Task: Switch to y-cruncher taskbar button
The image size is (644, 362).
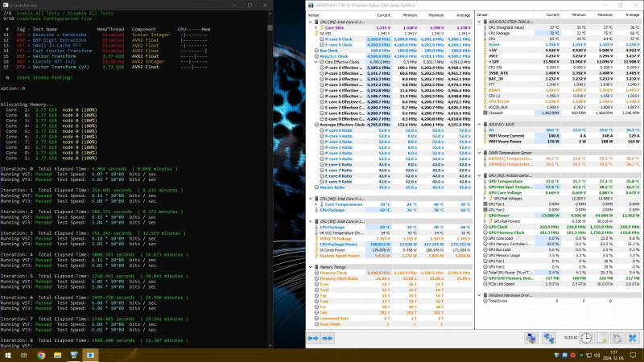Action: [x=74, y=356]
